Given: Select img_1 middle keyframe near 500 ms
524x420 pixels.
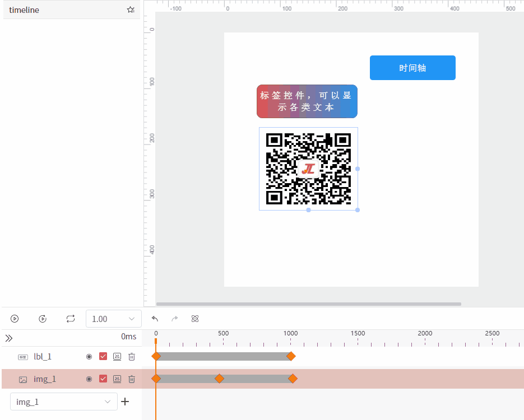Looking at the screenshot, I should (219, 379).
